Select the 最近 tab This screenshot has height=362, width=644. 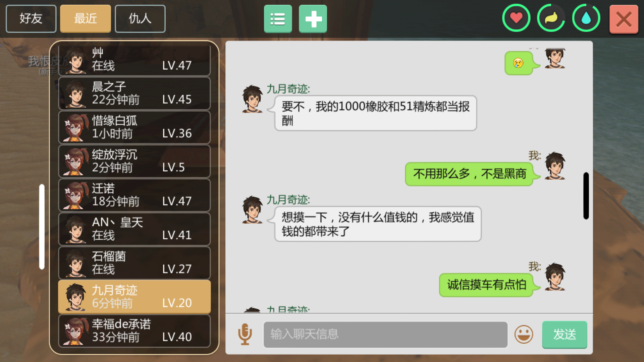[86, 19]
